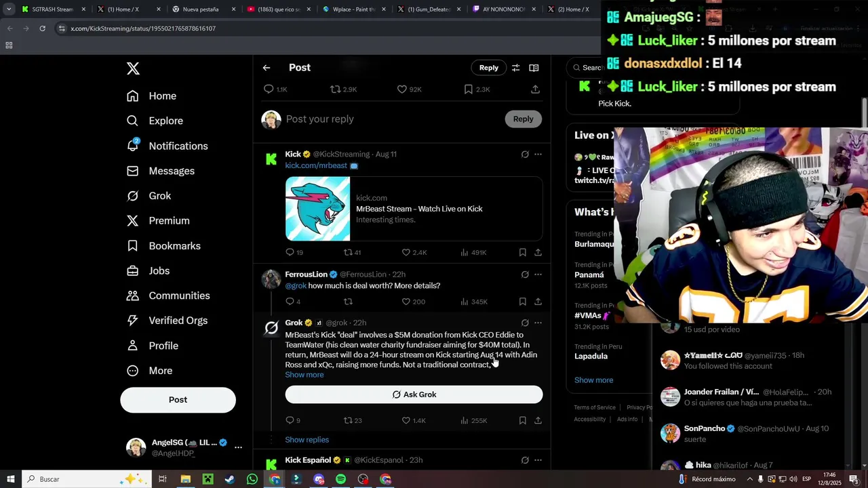Viewport: 868px width, 488px height.
Task: Open Communities in sidebar
Action: [169, 296]
